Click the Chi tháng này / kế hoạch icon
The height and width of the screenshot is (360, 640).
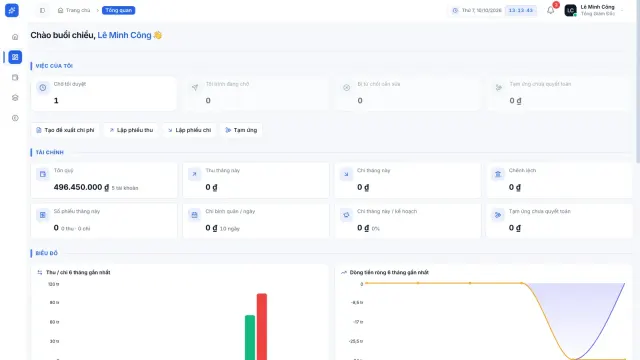pos(346,215)
